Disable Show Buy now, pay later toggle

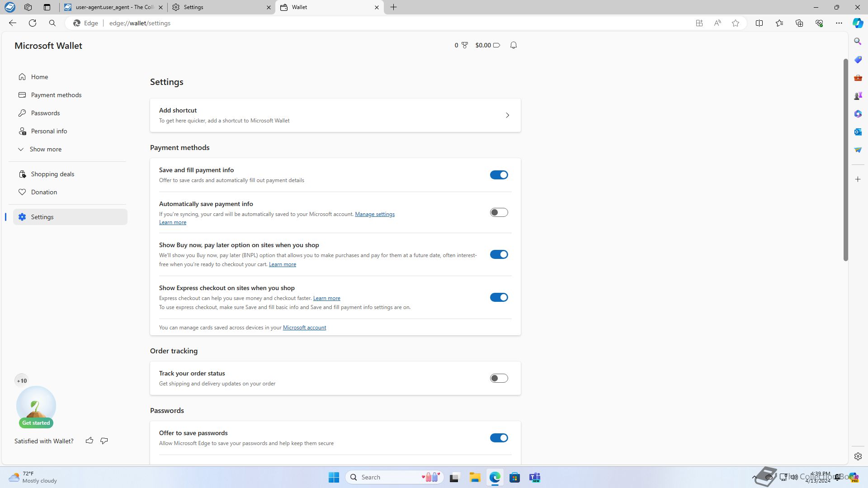pos(499,254)
